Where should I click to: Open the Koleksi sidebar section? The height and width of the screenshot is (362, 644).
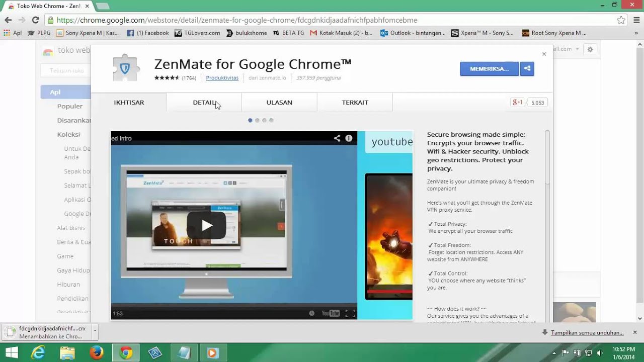[69, 134]
